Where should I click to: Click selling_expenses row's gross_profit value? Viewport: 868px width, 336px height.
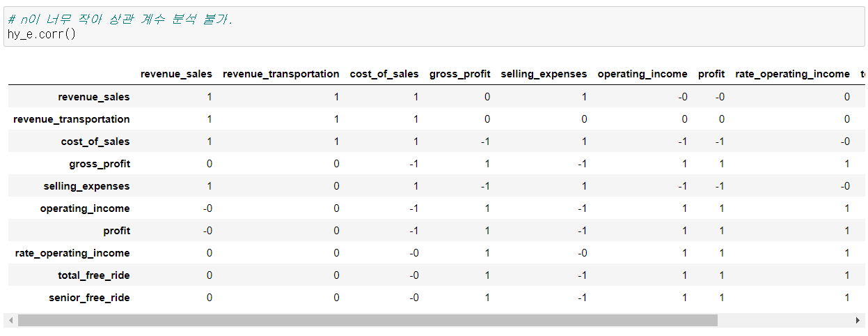tap(485, 186)
